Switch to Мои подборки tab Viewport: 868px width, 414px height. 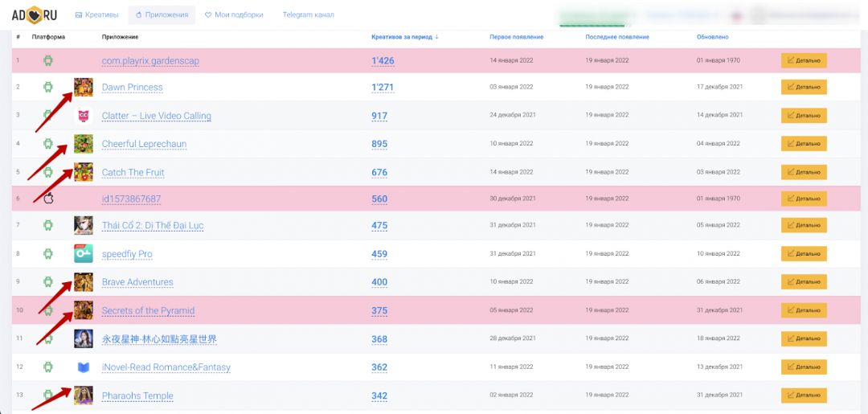[235, 14]
